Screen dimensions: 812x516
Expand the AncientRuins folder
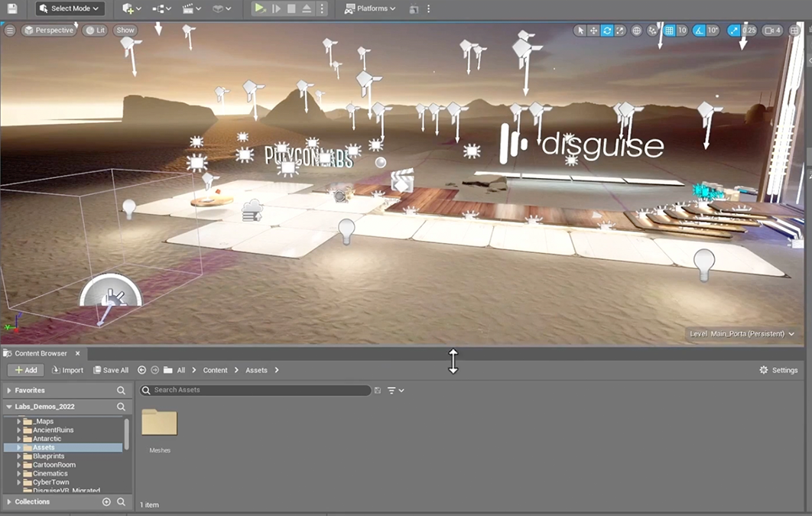click(x=18, y=430)
